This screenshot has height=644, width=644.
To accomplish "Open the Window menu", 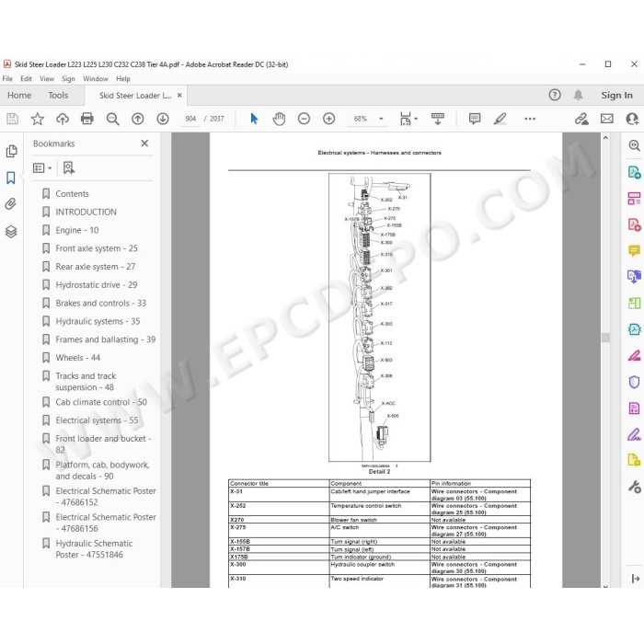I will tap(96, 79).
